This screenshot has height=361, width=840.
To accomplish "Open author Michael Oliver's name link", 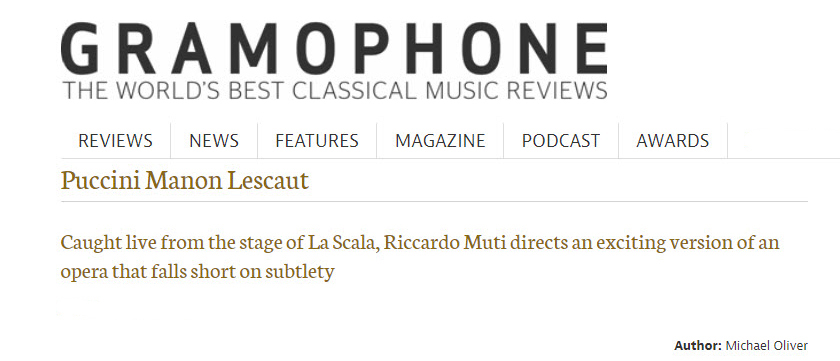I will [766, 345].
